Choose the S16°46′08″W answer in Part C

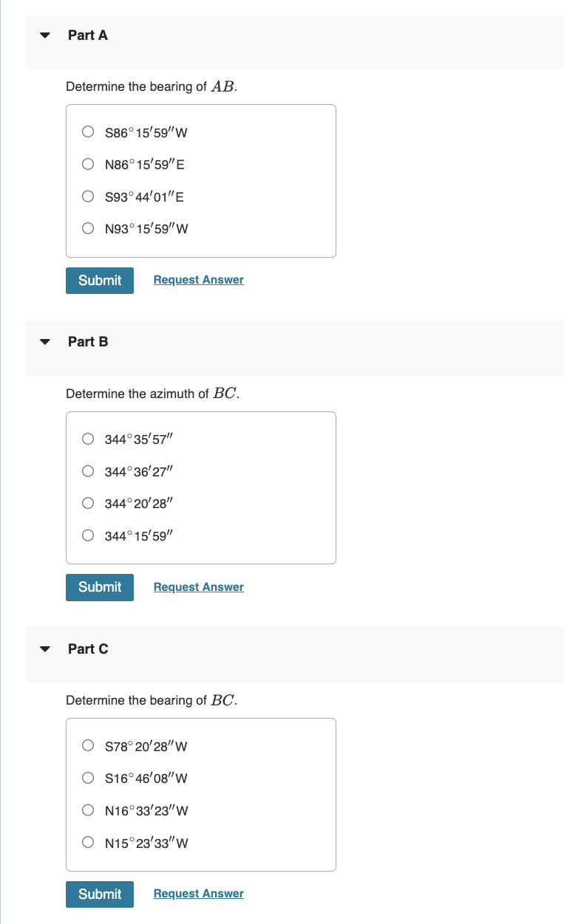click(88, 777)
